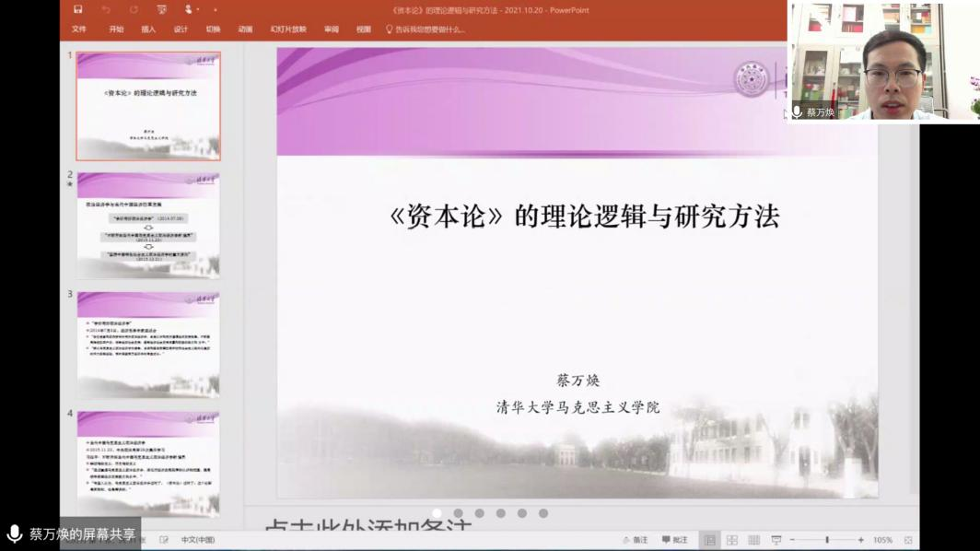Open Reading view icon in status bar
This screenshot has height=551, width=980.
pos(754,540)
